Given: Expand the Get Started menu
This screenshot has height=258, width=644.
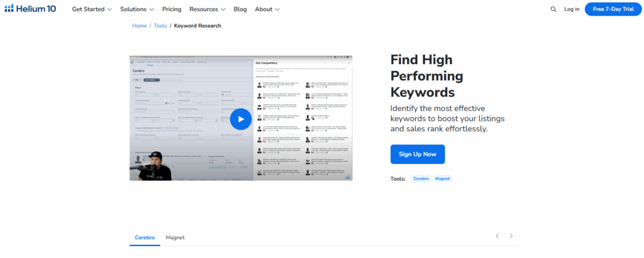Looking at the screenshot, I should click(92, 9).
